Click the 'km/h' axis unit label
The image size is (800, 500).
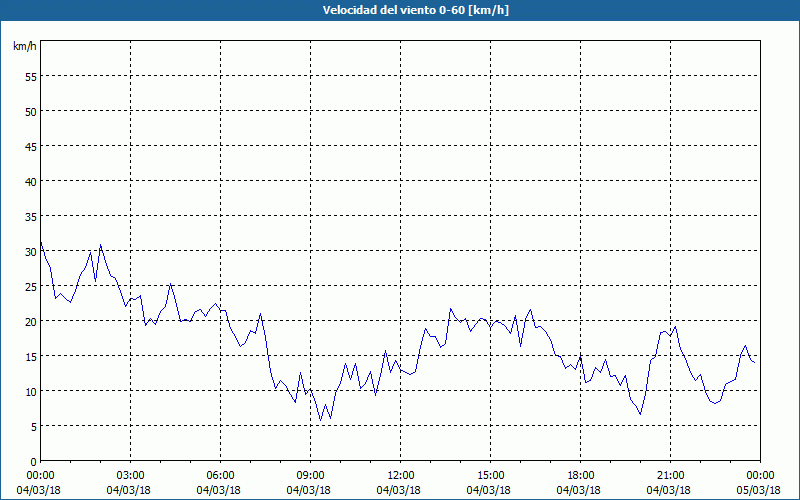pyautogui.click(x=24, y=46)
